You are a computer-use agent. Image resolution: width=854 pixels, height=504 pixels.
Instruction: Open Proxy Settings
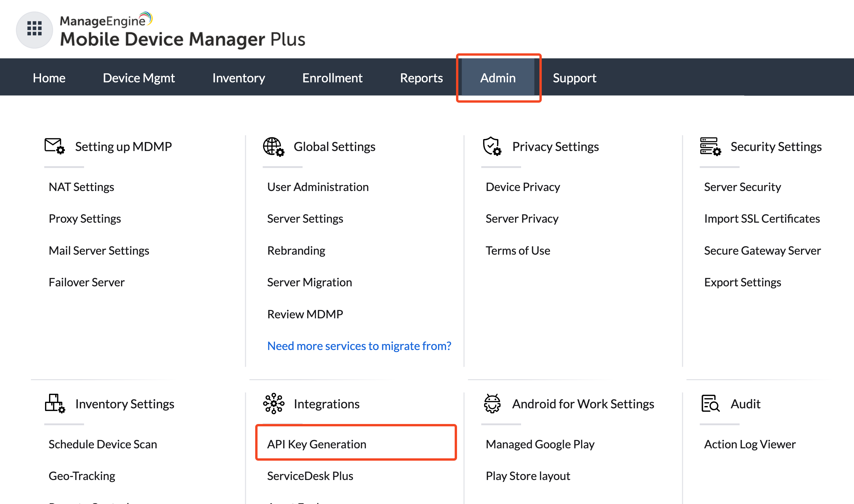[x=85, y=218]
